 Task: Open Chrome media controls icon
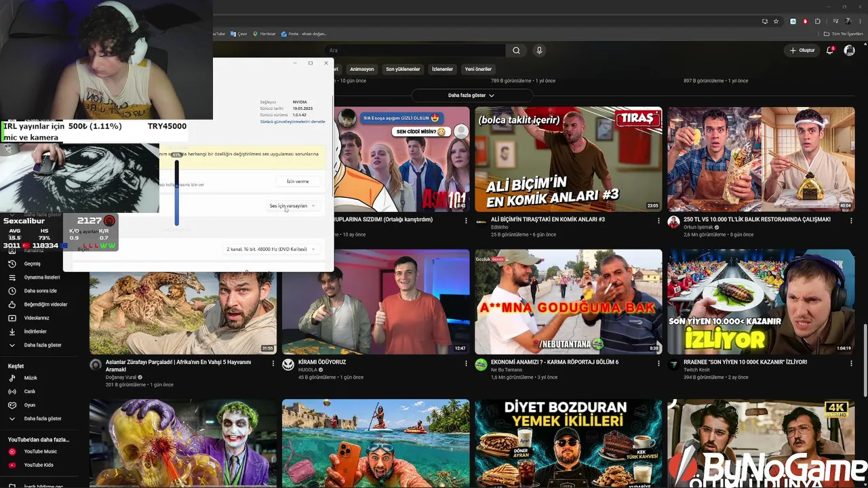pos(834,21)
